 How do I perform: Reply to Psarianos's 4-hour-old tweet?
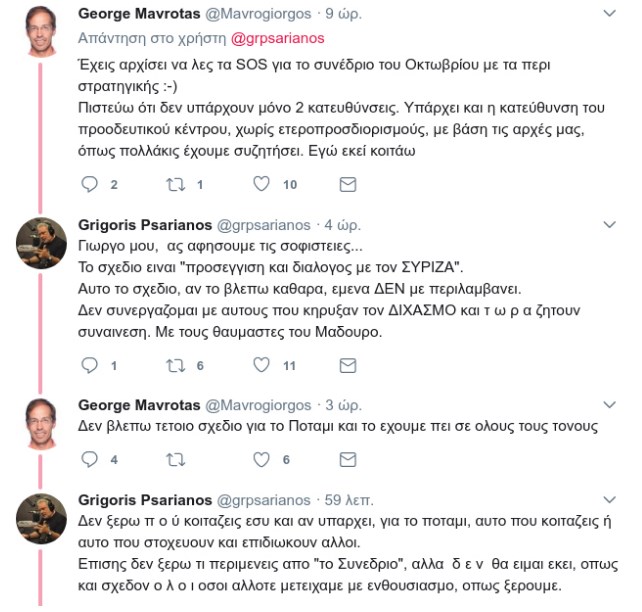click(x=89, y=365)
